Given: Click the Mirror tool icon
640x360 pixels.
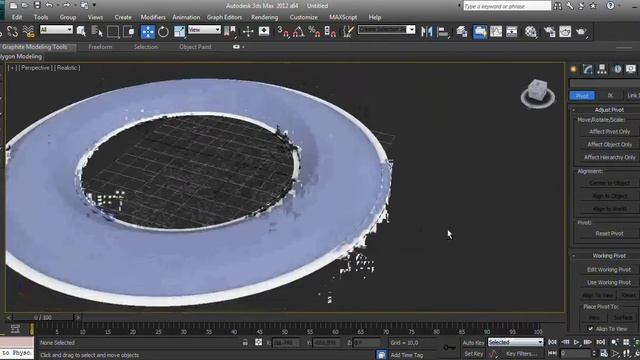Looking at the screenshot, I should tap(427, 31).
